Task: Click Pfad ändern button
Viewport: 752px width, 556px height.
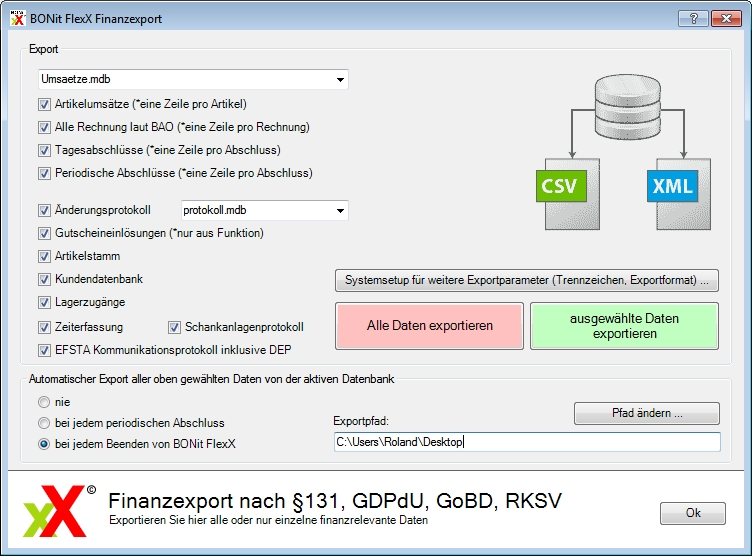Action: click(x=647, y=413)
